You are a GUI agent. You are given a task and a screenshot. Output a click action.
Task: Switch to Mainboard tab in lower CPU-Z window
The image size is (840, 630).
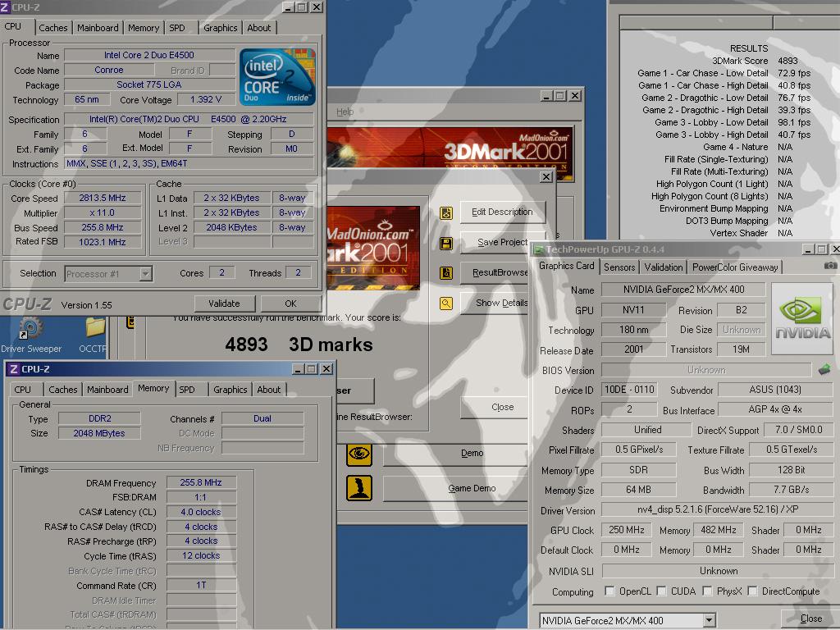[x=107, y=390]
